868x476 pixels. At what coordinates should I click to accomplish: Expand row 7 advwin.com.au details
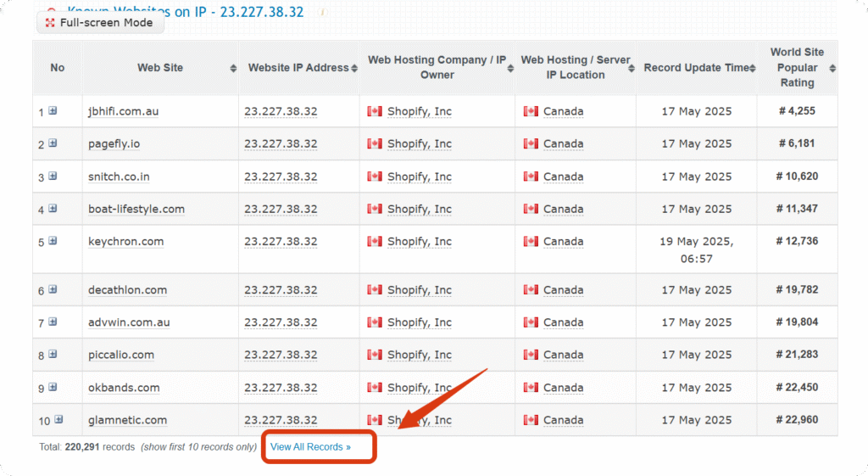53,322
